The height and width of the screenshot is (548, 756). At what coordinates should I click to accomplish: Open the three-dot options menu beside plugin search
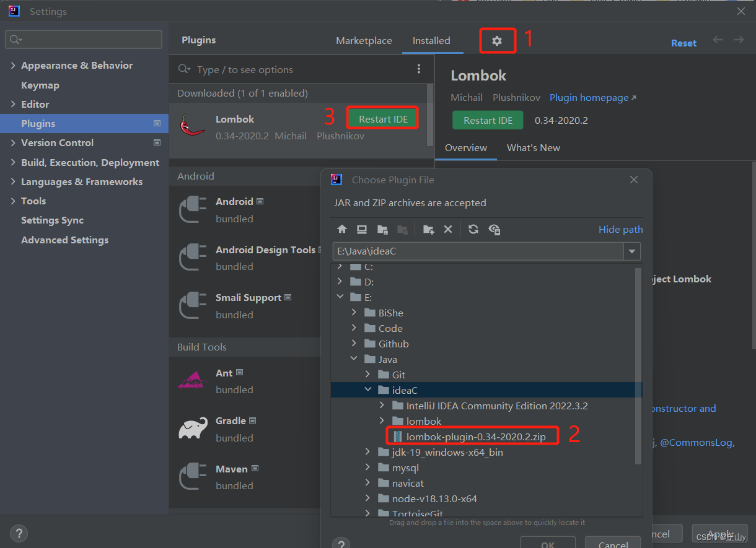click(x=419, y=69)
